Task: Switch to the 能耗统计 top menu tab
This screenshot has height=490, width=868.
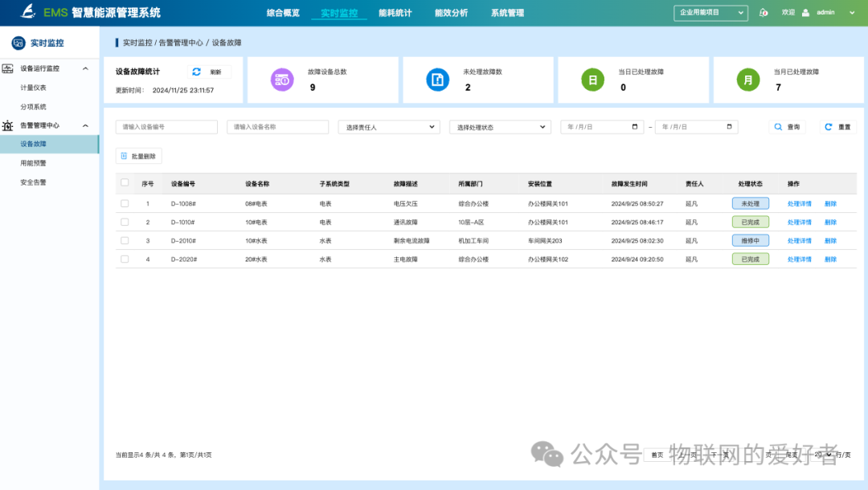Action: coord(395,13)
